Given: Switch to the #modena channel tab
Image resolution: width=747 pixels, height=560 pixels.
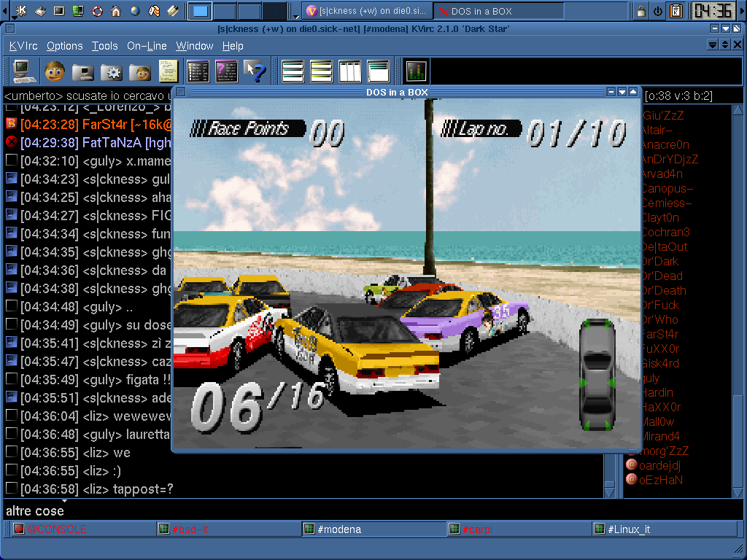Looking at the screenshot, I should (x=373, y=529).
